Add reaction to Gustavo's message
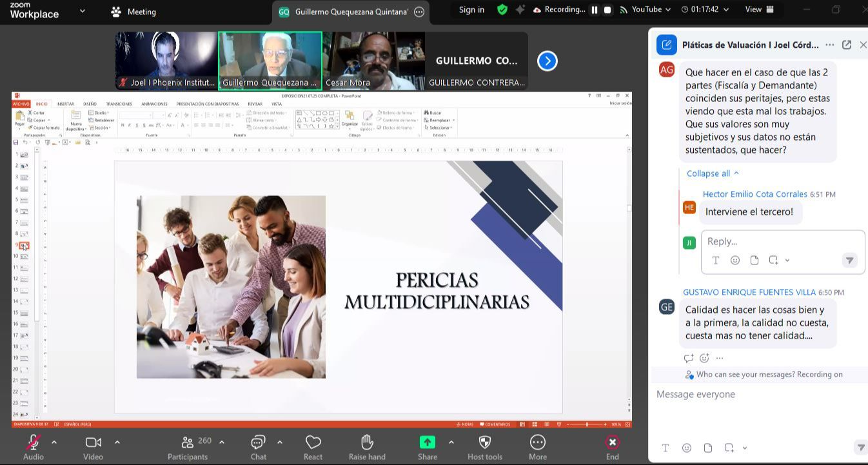The image size is (868, 465). pos(704,358)
